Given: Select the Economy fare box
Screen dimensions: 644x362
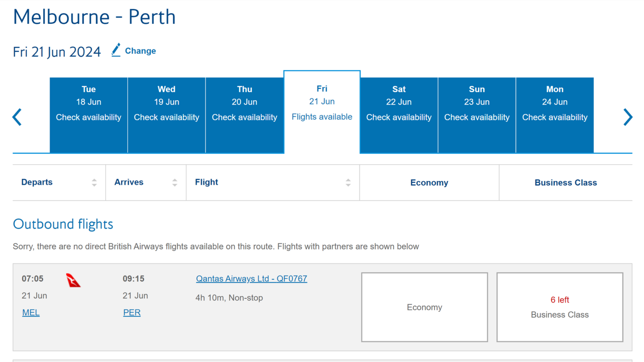Looking at the screenshot, I should click(x=424, y=307).
